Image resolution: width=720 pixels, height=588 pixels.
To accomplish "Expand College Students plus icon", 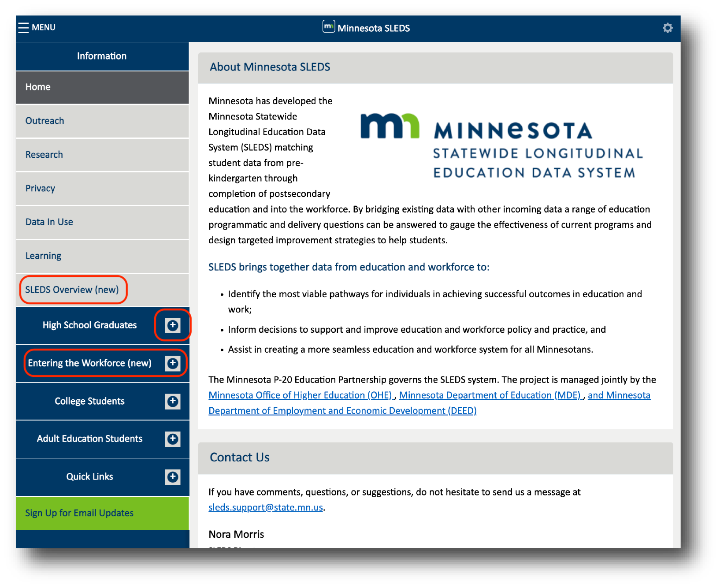I will [x=173, y=401].
